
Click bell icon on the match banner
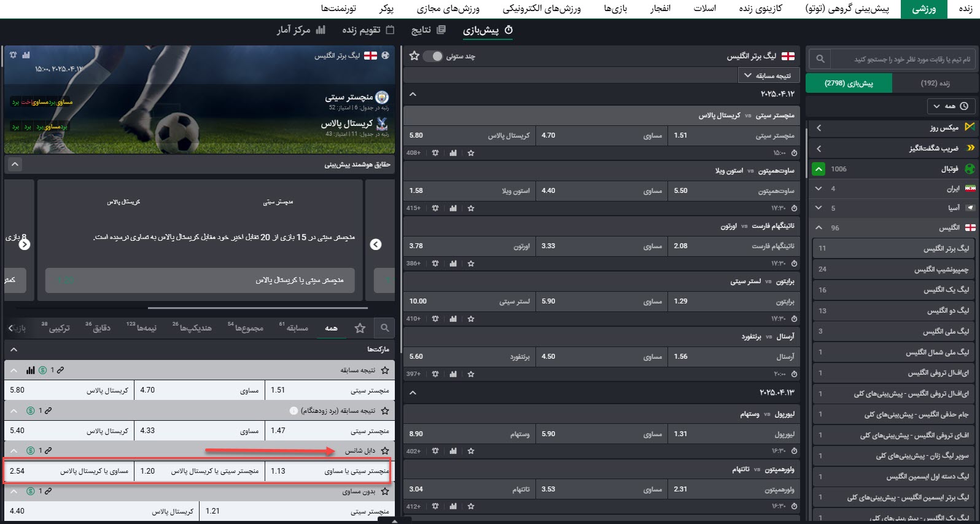point(13,55)
